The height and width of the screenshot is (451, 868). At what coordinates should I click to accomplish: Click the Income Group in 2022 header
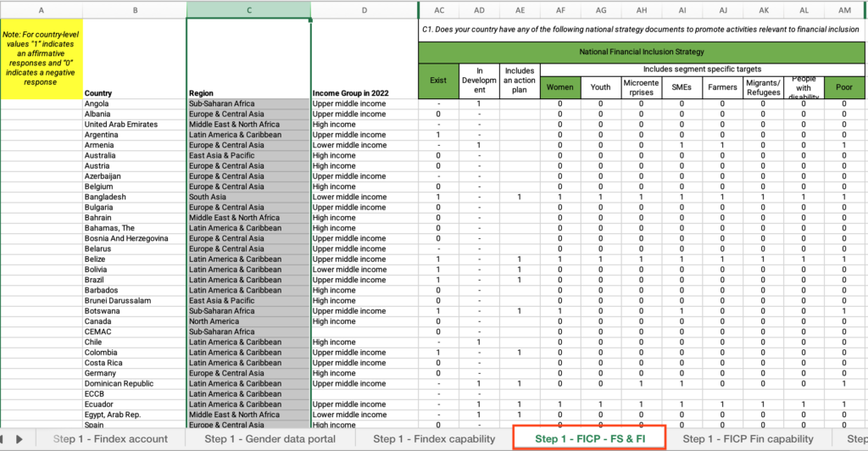pos(364,58)
